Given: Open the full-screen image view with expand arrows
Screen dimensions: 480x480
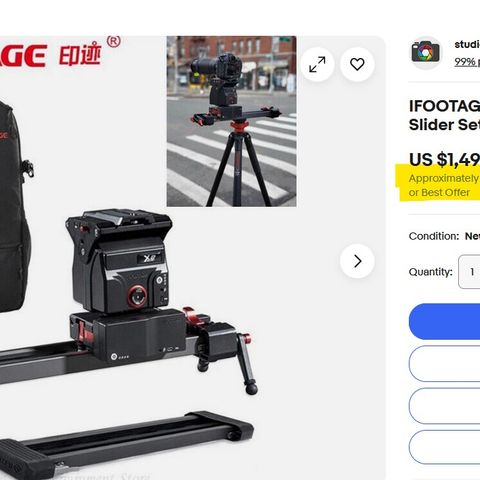Looking at the screenshot, I should (317, 64).
